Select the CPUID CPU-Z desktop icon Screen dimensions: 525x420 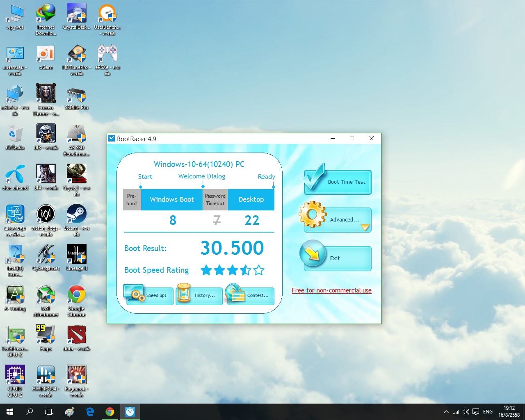(15, 381)
